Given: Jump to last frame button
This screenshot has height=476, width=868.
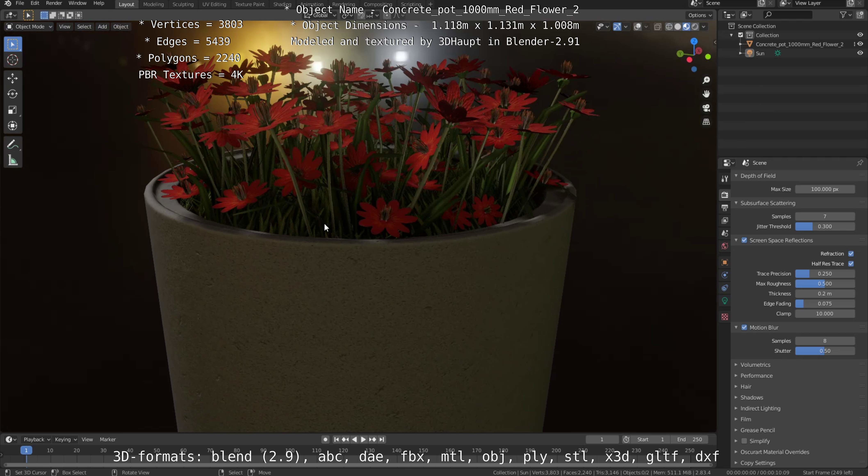Looking at the screenshot, I should (381, 440).
